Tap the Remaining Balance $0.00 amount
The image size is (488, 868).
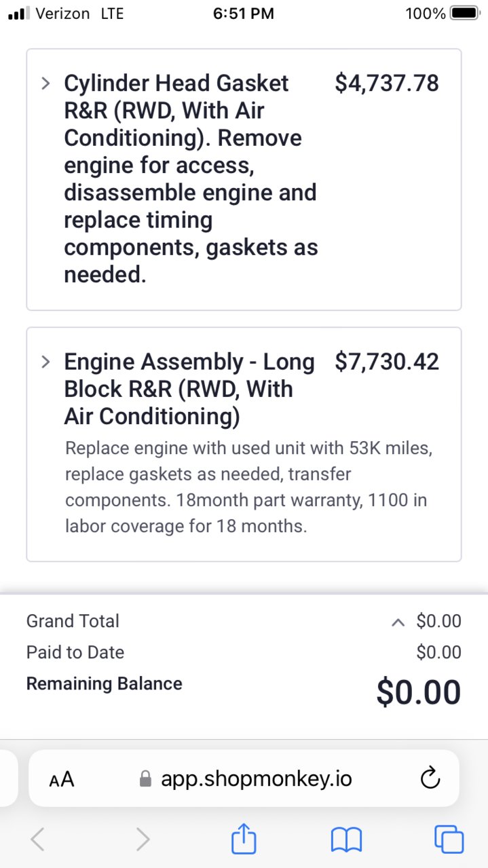[x=419, y=692]
